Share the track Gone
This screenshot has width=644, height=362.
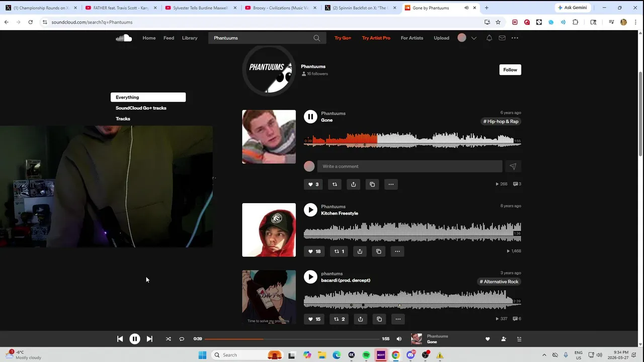pyautogui.click(x=353, y=184)
